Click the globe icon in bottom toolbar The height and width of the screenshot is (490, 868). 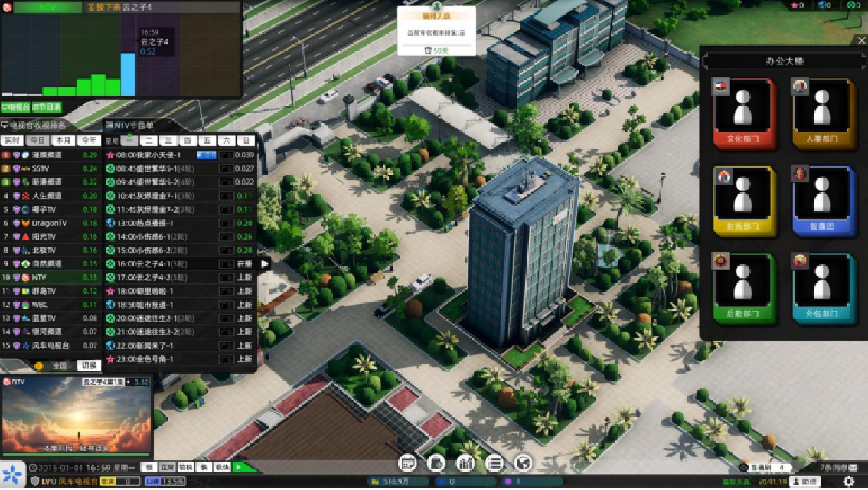pyautogui.click(x=524, y=463)
